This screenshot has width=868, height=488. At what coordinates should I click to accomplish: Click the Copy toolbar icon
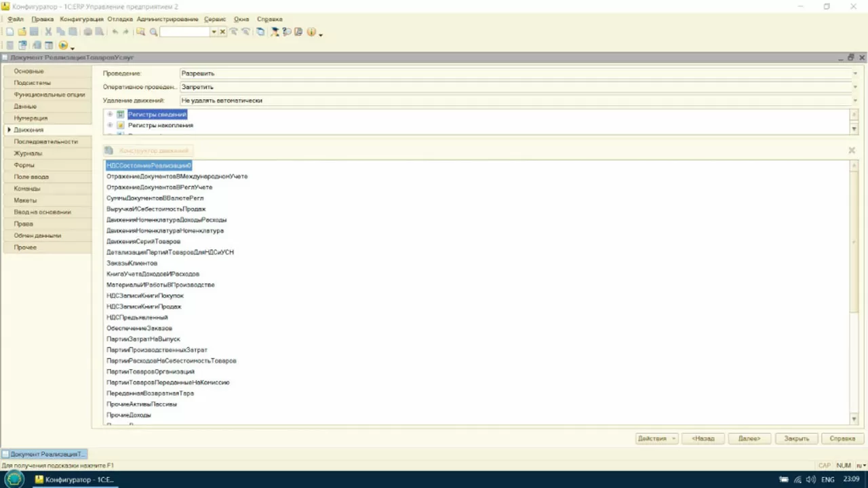tap(60, 31)
